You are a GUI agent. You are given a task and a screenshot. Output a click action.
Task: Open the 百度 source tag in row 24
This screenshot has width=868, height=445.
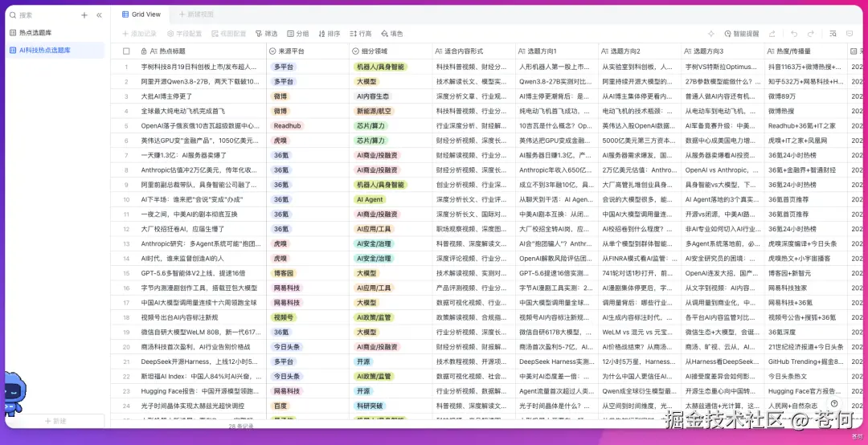[x=280, y=406]
